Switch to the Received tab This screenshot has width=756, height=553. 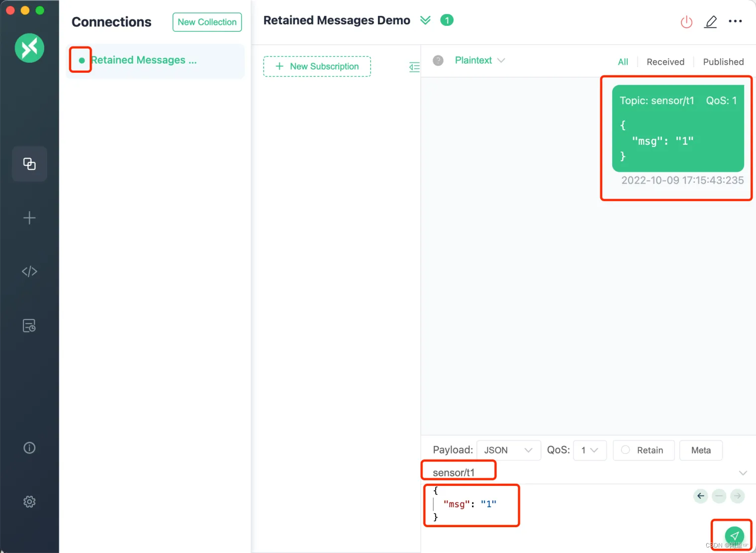pos(665,62)
